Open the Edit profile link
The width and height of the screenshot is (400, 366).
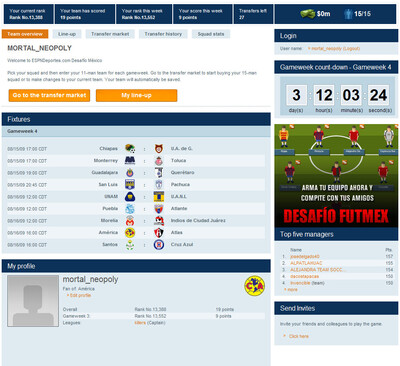(x=80, y=295)
